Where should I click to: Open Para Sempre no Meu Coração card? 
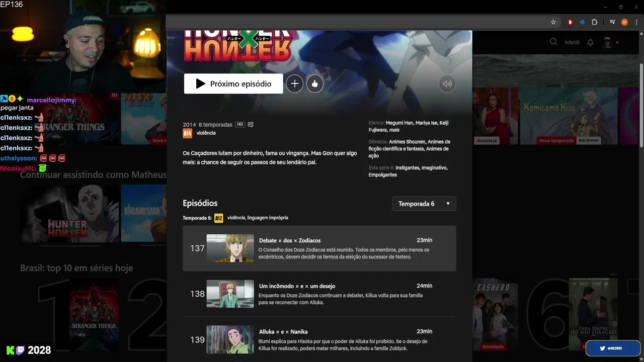tap(593, 315)
